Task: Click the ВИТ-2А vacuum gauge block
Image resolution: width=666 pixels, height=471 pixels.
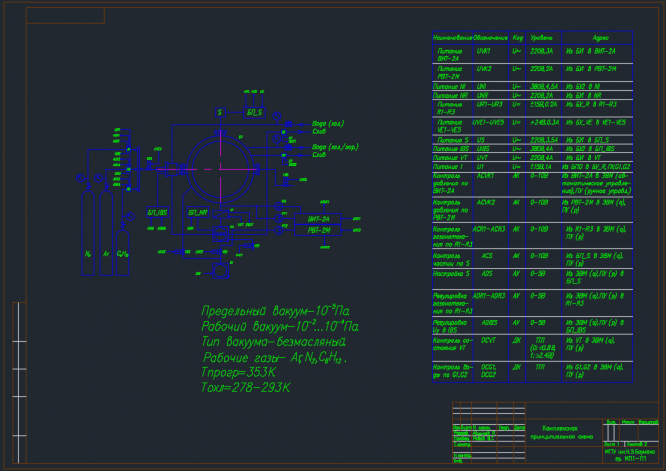Action: pos(318,219)
